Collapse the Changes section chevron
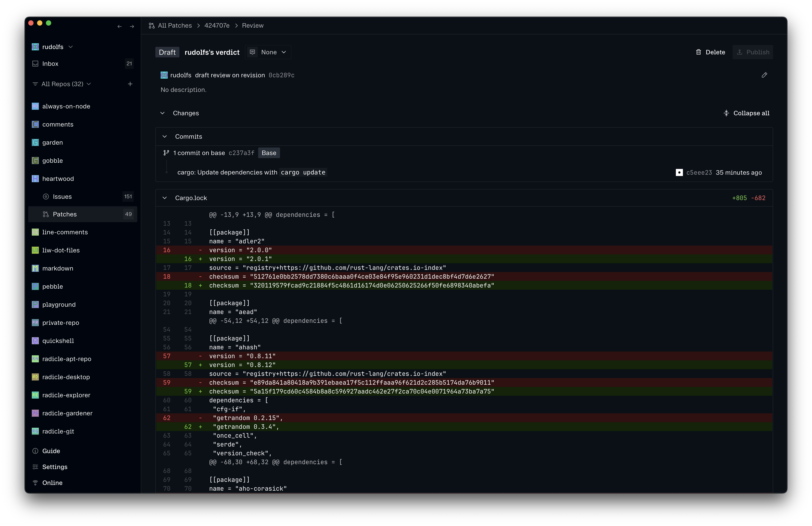This screenshot has width=812, height=526. 162,113
